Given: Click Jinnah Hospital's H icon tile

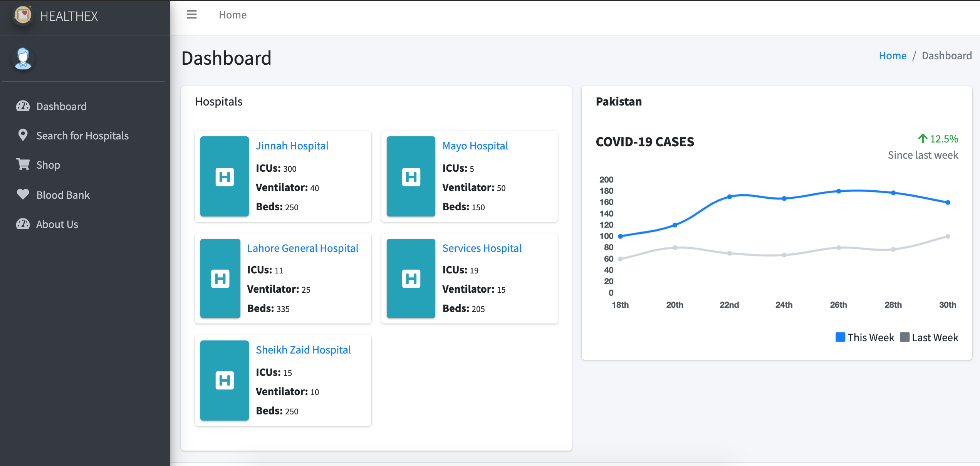Looking at the screenshot, I should pyautogui.click(x=224, y=176).
